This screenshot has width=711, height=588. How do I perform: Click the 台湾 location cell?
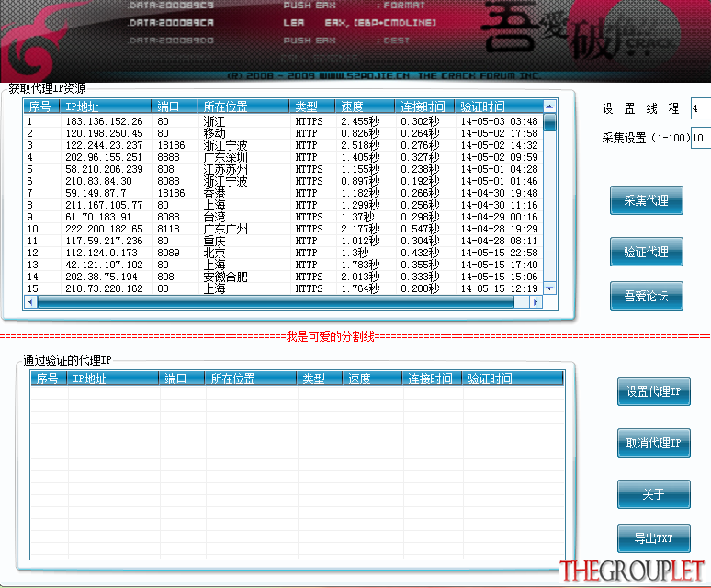(x=214, y=217)
